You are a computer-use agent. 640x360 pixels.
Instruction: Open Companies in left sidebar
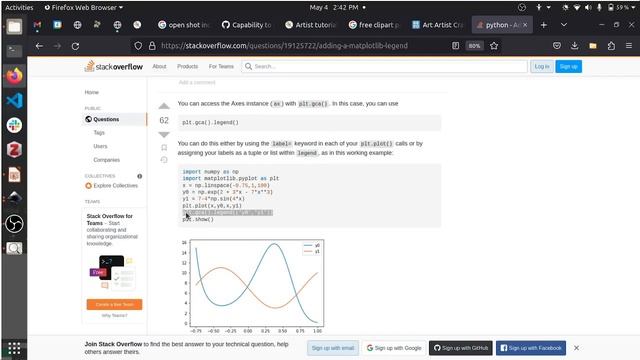pyautogui.click(x=107, y=160)
